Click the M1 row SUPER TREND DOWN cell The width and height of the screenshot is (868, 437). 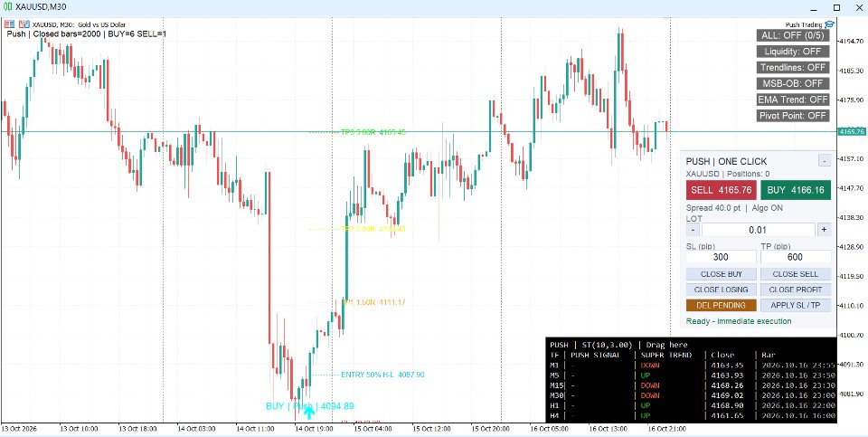click(650, 366)
